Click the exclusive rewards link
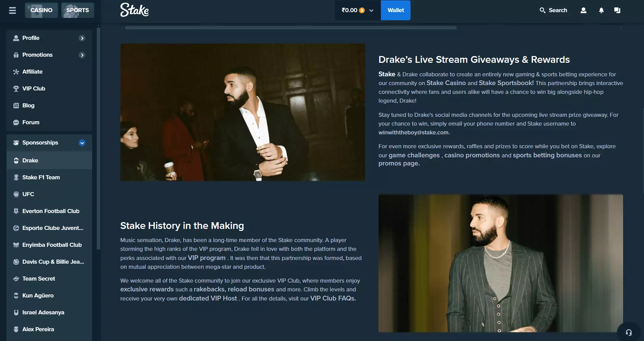The image size is (644, 341). [x=147, y=289]
